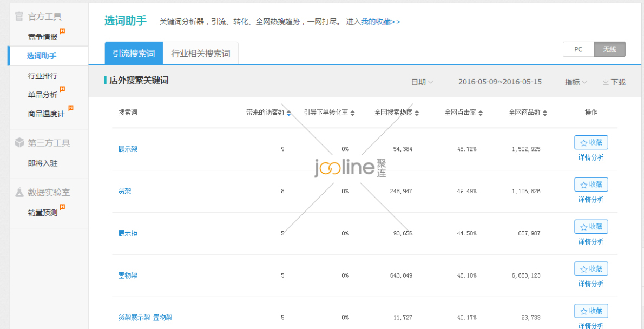This screenshot has height=329, width=644.
Task: Open the 货架展示架 置物架 keyword link
Action: [x=145, y=318]
